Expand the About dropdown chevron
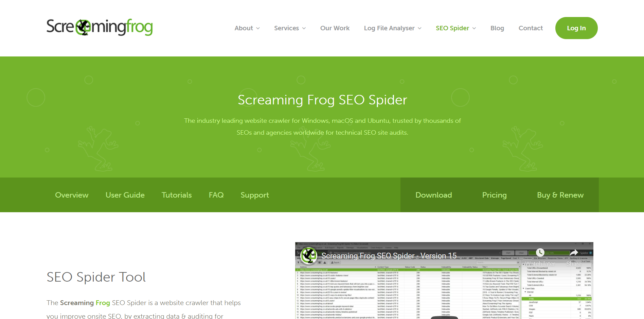Screen dimensions: 644x319 pos(258,28)
